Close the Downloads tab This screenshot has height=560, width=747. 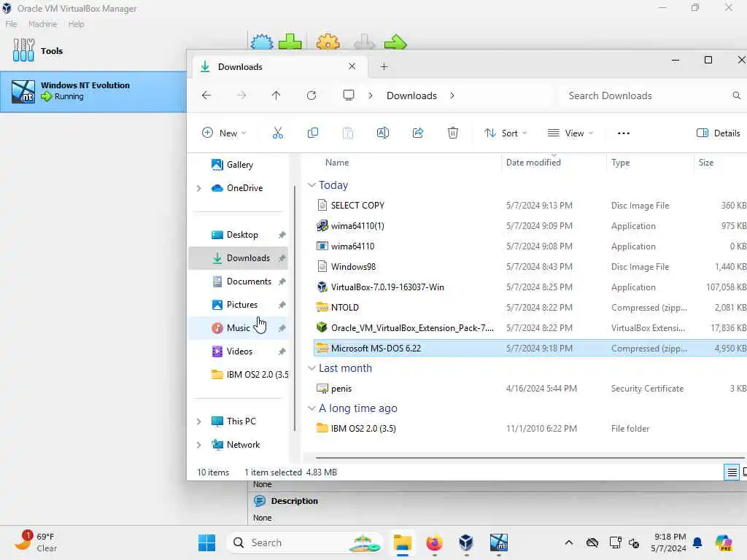pyautogui.click(x=352, y=66)
